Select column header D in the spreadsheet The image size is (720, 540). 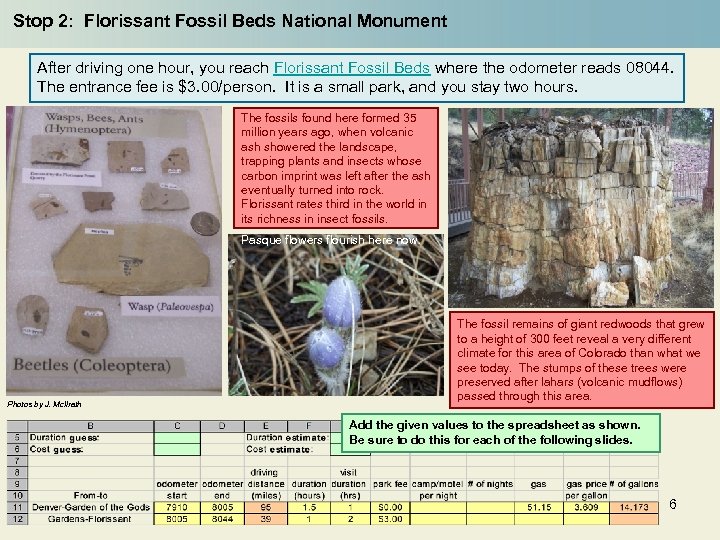click(x=222, y=426)
